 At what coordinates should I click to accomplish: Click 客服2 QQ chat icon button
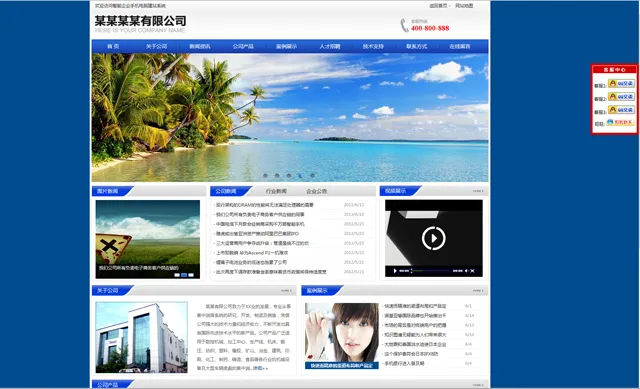[x=621, y=96]
